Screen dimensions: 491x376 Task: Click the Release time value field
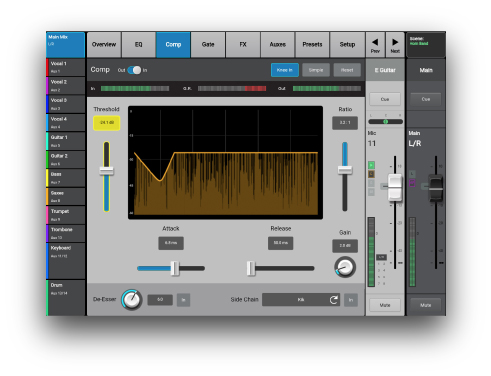pyautogui.click(x=280, y=243)
